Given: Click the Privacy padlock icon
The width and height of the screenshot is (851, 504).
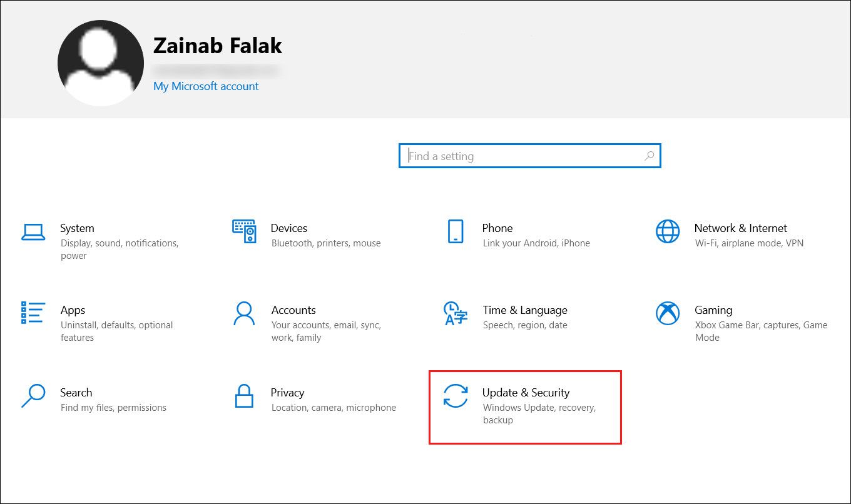Looking at the screenshot, I should 245,396.
